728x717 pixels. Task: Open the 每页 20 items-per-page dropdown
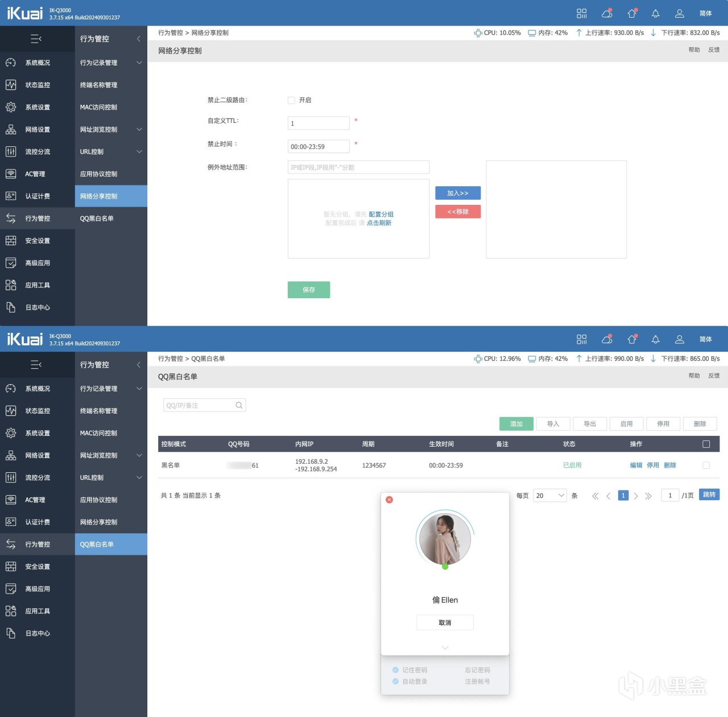(x=550, y=496)
